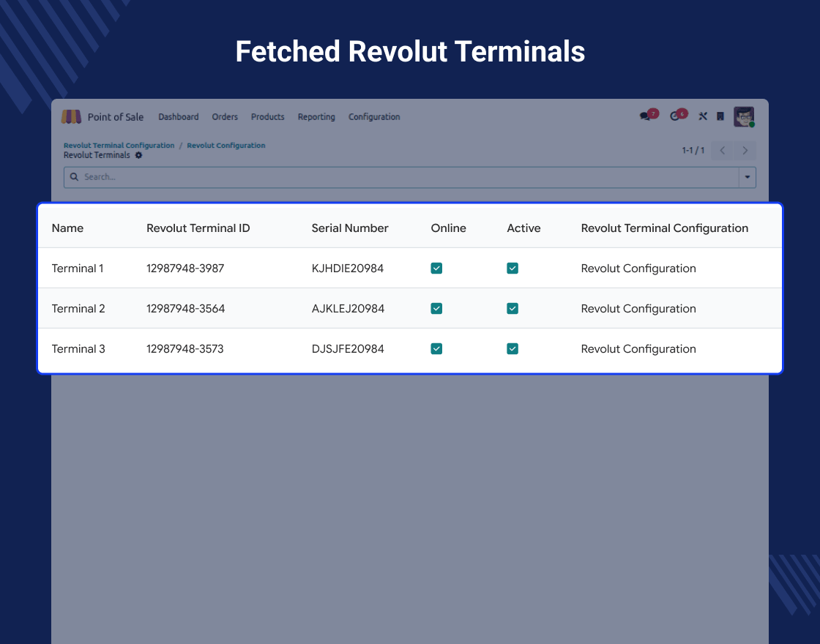Click Revolut Configuration in Terminal 1 row
Image resolution: width=820 pixels, height=644 pixels.
pyautogui.click(x=638, y=268)
